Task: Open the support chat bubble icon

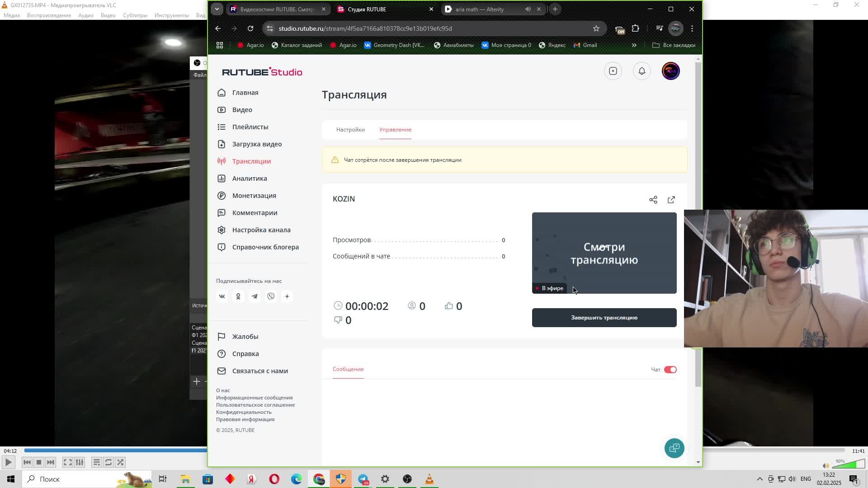Action: coord(674,448)
